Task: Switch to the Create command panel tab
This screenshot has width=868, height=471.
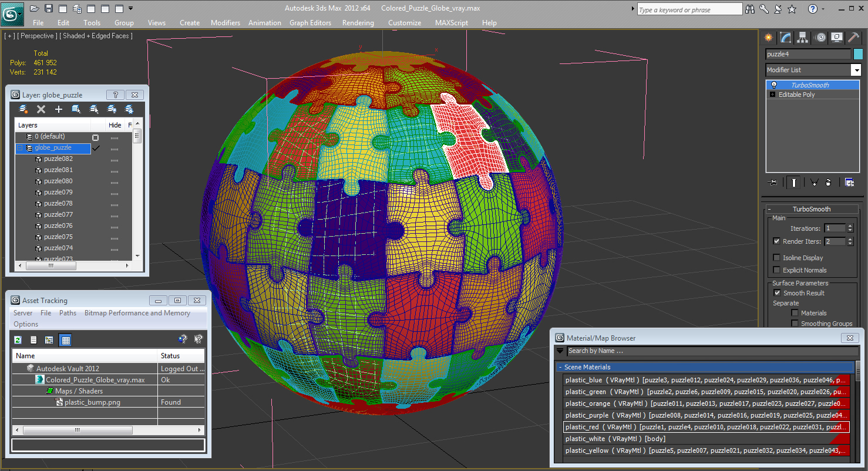Action: [768, 38]
